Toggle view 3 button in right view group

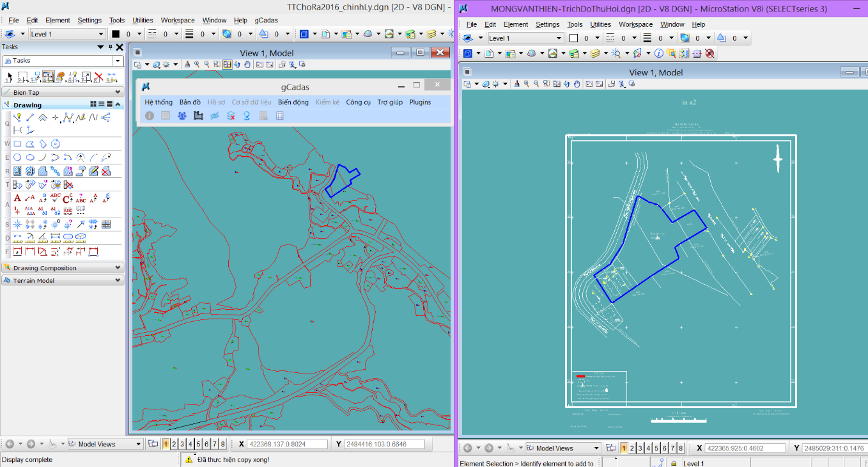point(640,448)
